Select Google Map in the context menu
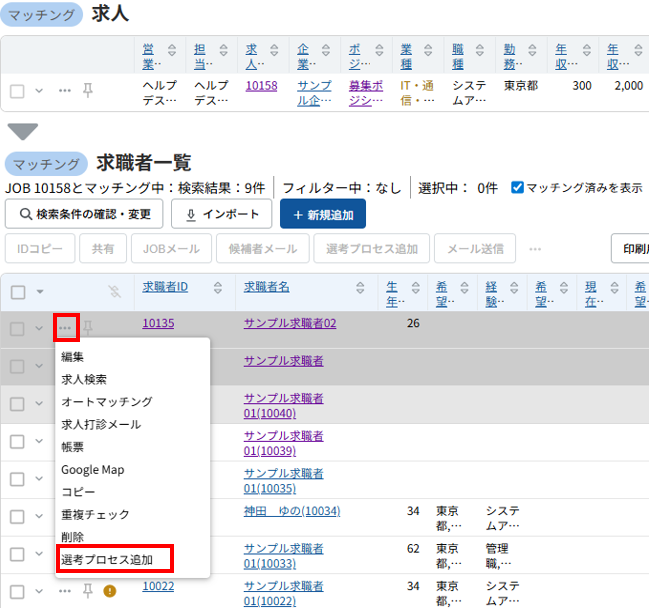The width and height of the screenshot is (650, 610). (x=92, y=469)
